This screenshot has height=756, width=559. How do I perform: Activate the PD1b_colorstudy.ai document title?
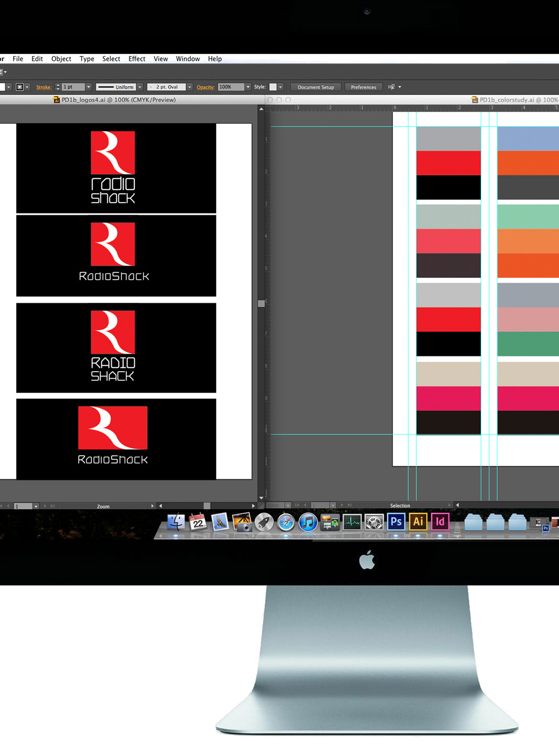[515, 100]
